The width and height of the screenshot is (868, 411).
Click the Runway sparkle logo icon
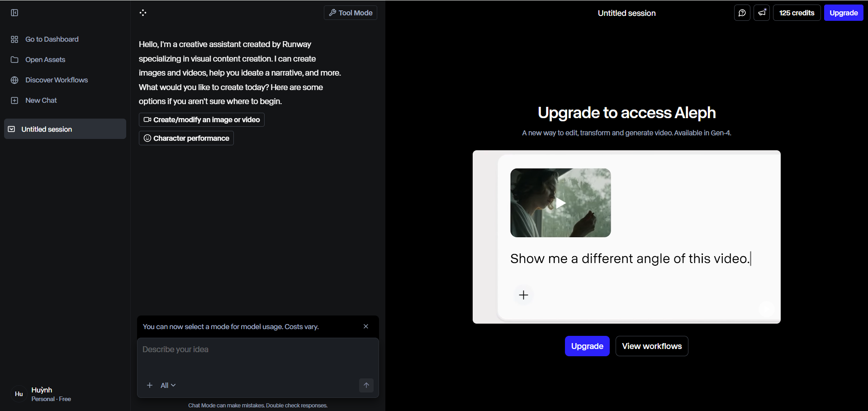coord(143,13)
